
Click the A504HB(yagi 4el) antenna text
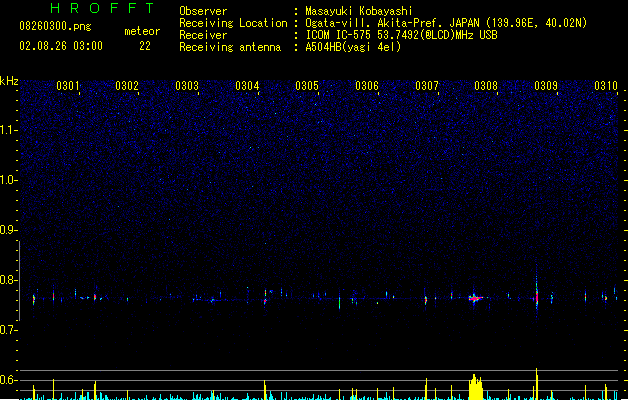click(x=353, y=47)
